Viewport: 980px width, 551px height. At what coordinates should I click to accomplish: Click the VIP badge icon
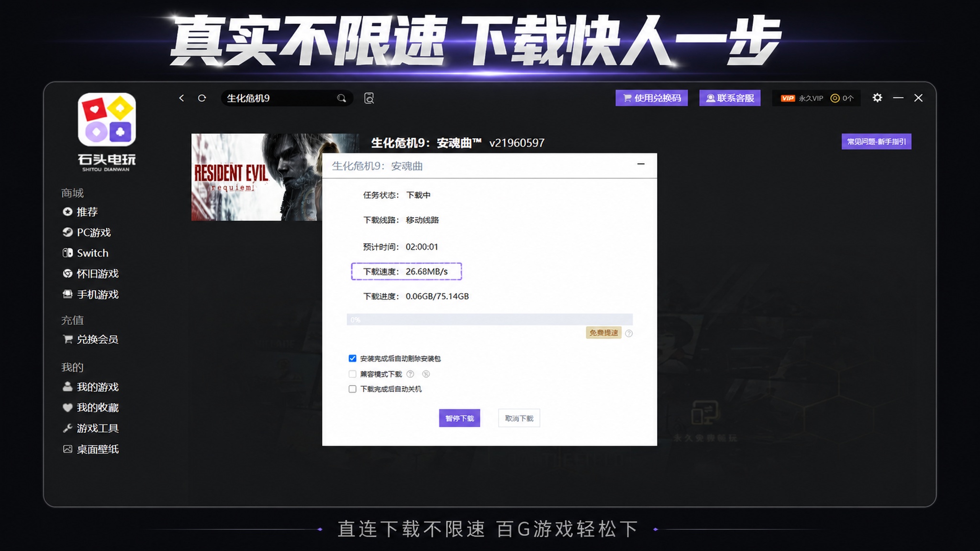coord(788,98)
